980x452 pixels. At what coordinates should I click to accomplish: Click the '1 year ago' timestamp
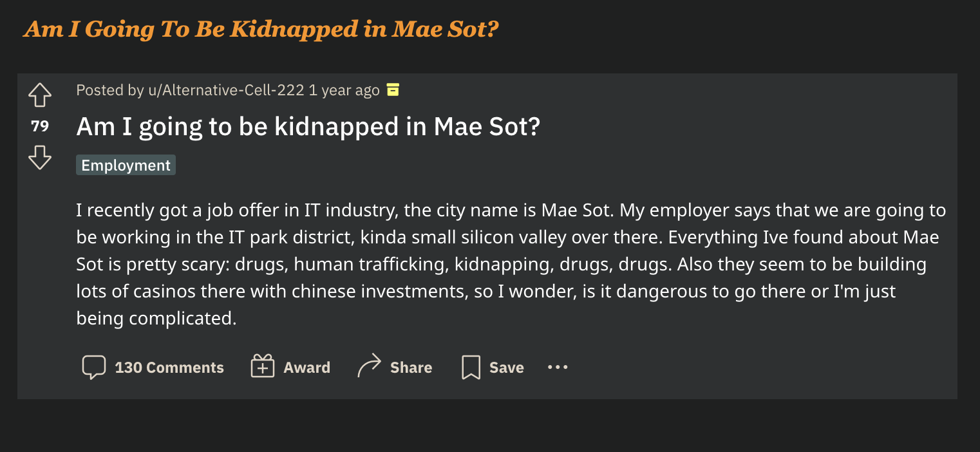click(344, 90)
